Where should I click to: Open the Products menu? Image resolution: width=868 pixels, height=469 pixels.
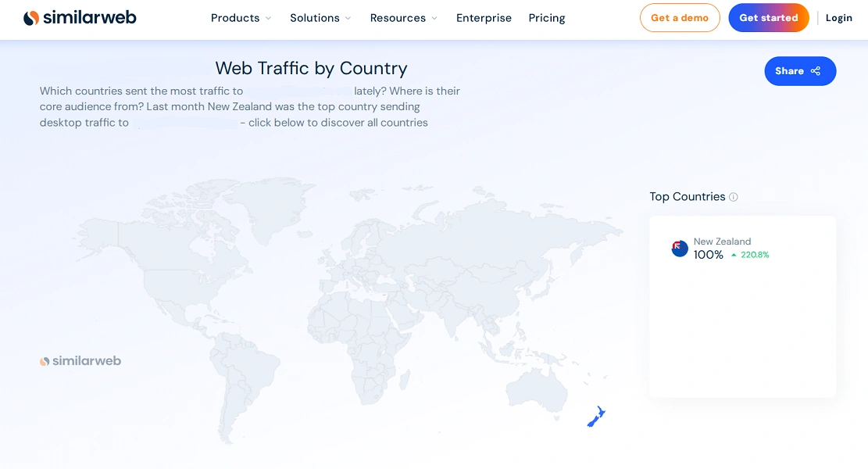point(235,18)
